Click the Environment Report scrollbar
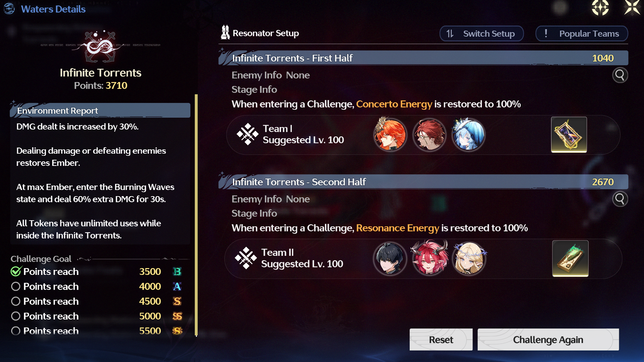The height and width of the screenshot is (362, 644). pyautogui.click(x=196, y=215)
